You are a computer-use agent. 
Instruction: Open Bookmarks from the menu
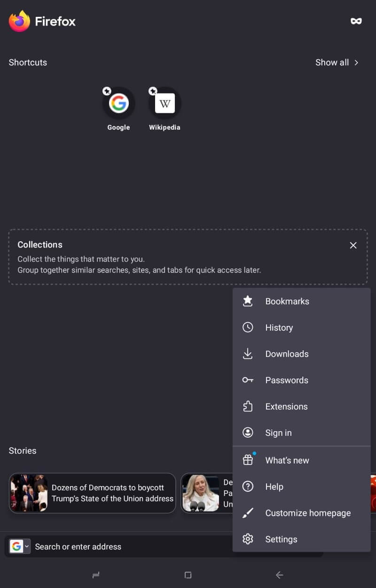[x=287, y=301]
